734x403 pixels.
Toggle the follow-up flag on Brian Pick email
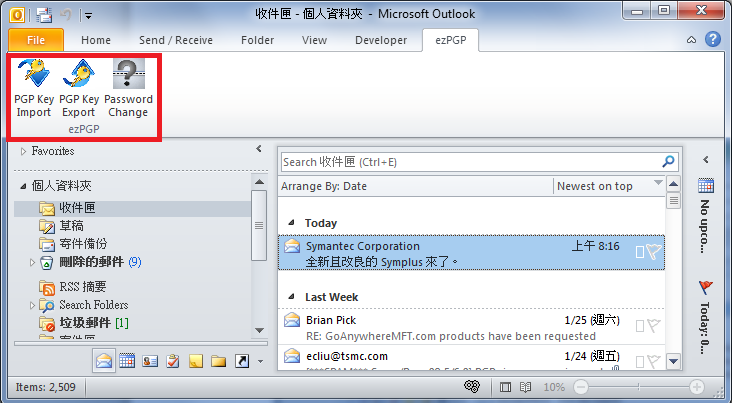pyautogui.click(x=654, y=324)
